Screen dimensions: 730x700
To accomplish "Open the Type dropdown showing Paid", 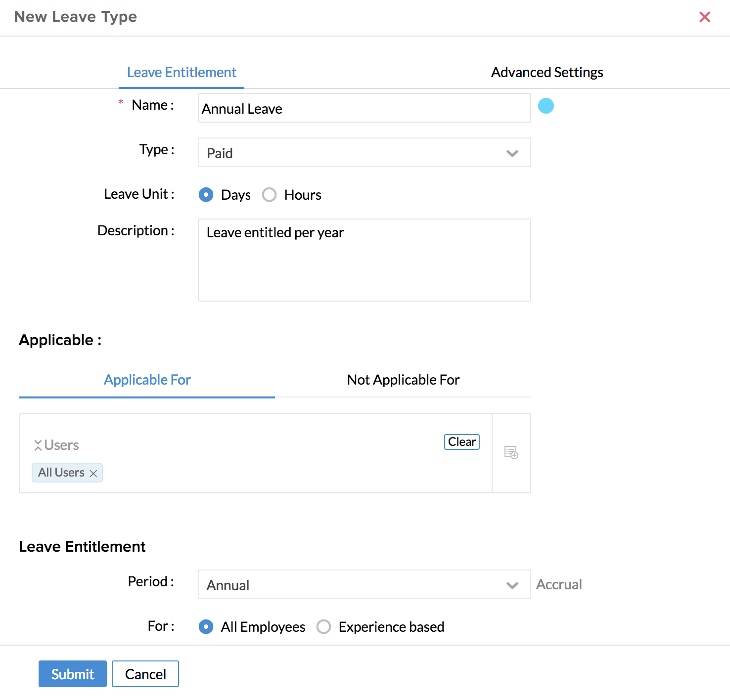I will tap(365, 152).
